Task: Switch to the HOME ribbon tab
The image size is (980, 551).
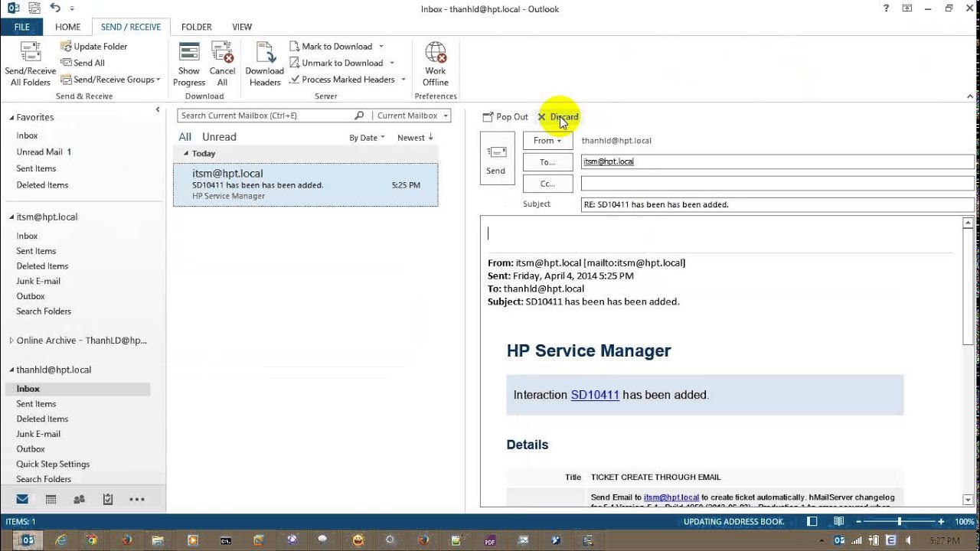Action: [x=68, y=27]
